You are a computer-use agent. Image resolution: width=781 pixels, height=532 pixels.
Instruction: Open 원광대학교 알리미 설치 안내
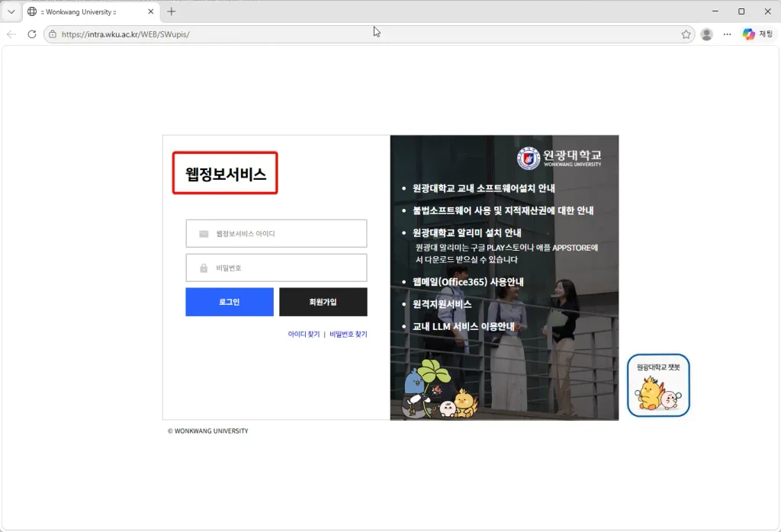coord(467,233)
